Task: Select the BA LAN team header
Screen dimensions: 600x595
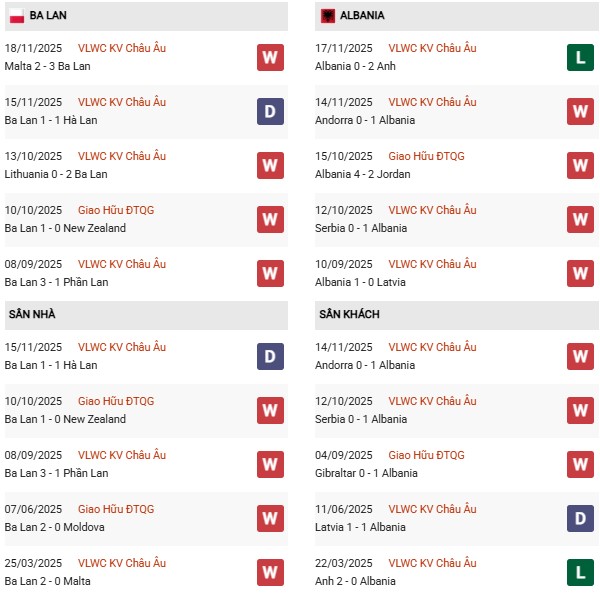Action: (49, 16)
